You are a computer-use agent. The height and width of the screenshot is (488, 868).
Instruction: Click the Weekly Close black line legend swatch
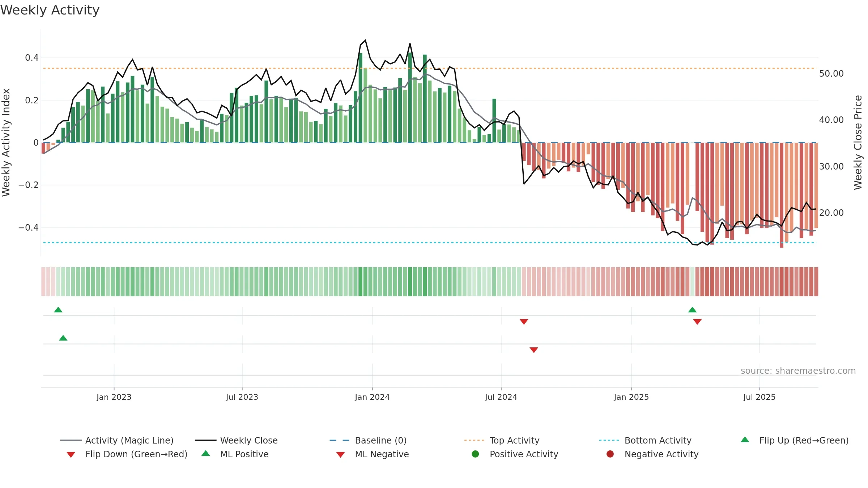pos(205,440)
